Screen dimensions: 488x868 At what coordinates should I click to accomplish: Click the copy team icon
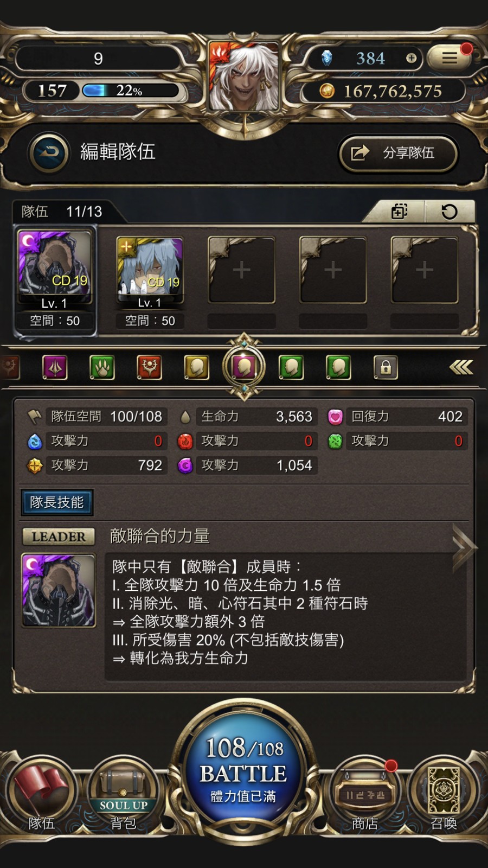click(399, 211)
